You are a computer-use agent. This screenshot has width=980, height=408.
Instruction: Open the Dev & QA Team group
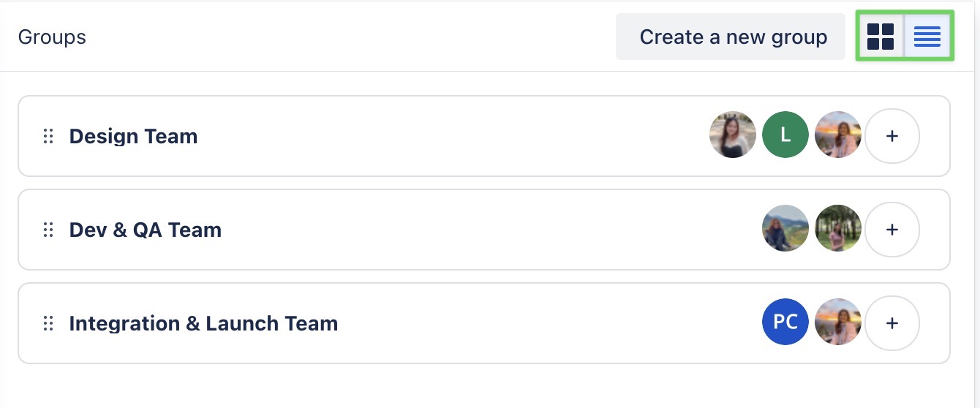[x=145, y=230]
